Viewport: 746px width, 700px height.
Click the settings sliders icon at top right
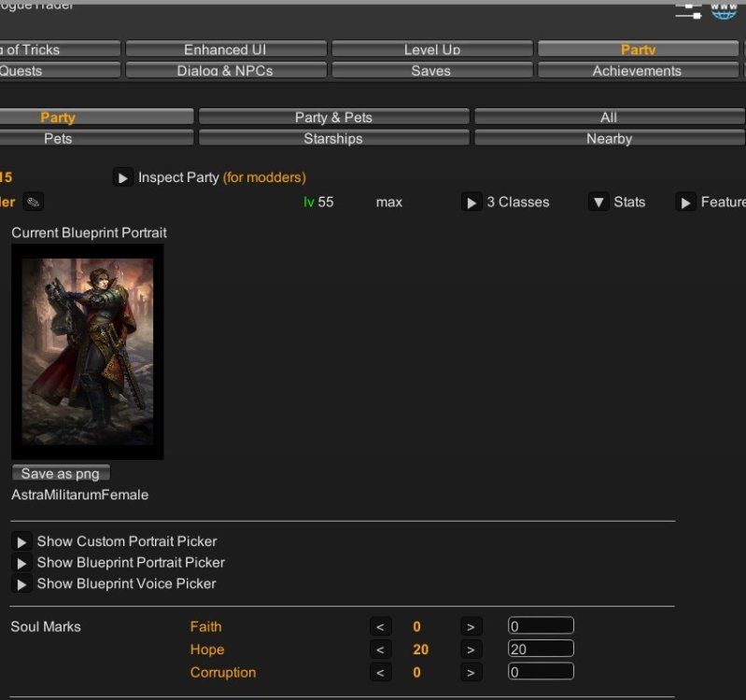point(687,10)
